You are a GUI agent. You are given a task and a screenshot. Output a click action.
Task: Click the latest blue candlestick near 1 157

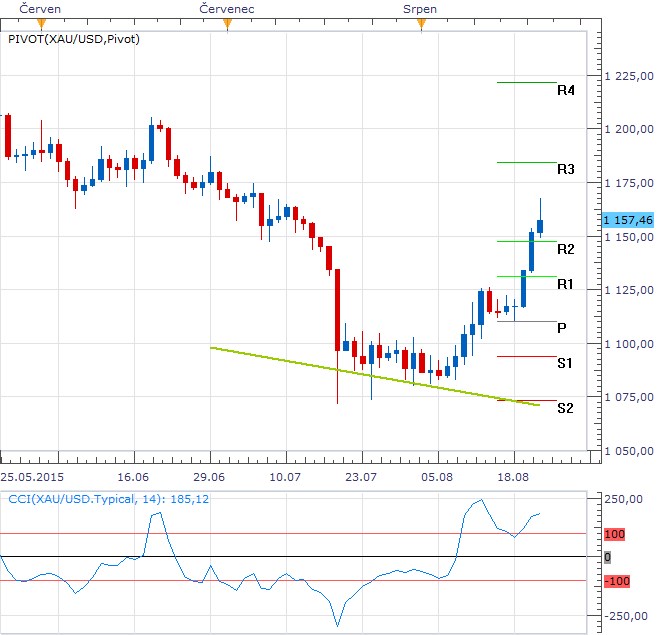pyautogui.click(x=540, y=226)
